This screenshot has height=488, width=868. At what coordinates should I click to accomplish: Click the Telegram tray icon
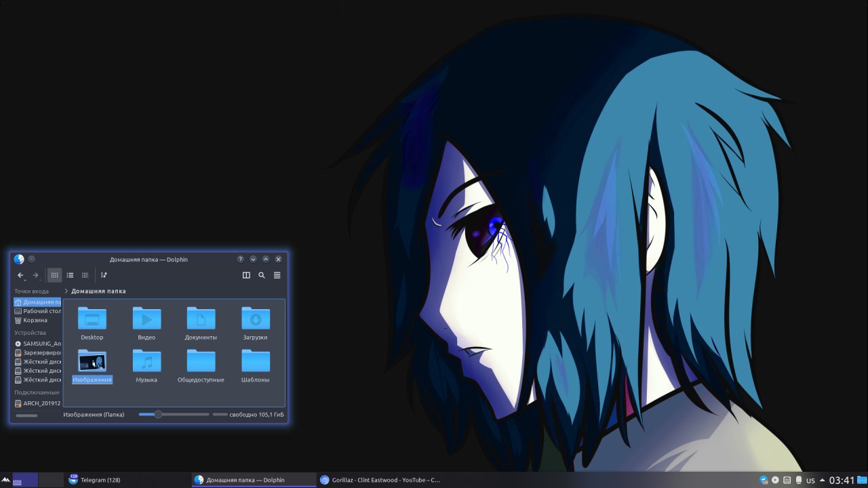764,480
